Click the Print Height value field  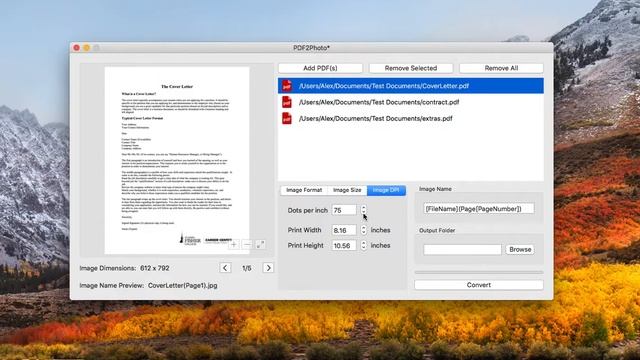click(344, 245)
